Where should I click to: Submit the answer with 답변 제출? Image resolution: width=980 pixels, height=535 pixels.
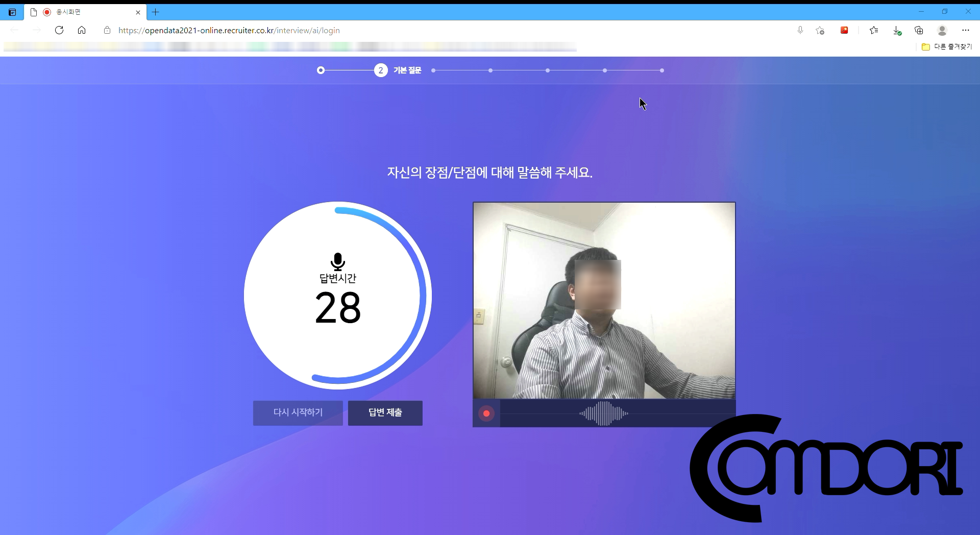(x=385, y=412)
